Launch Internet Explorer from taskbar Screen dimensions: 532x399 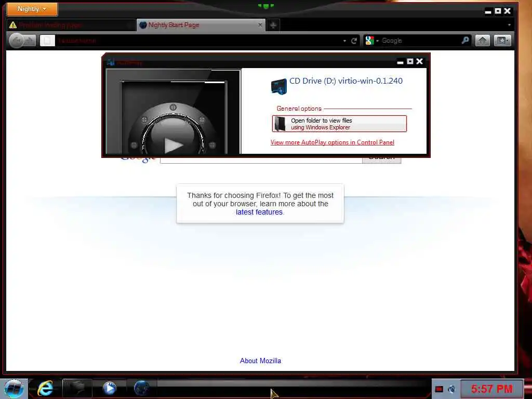coord(45,388)
